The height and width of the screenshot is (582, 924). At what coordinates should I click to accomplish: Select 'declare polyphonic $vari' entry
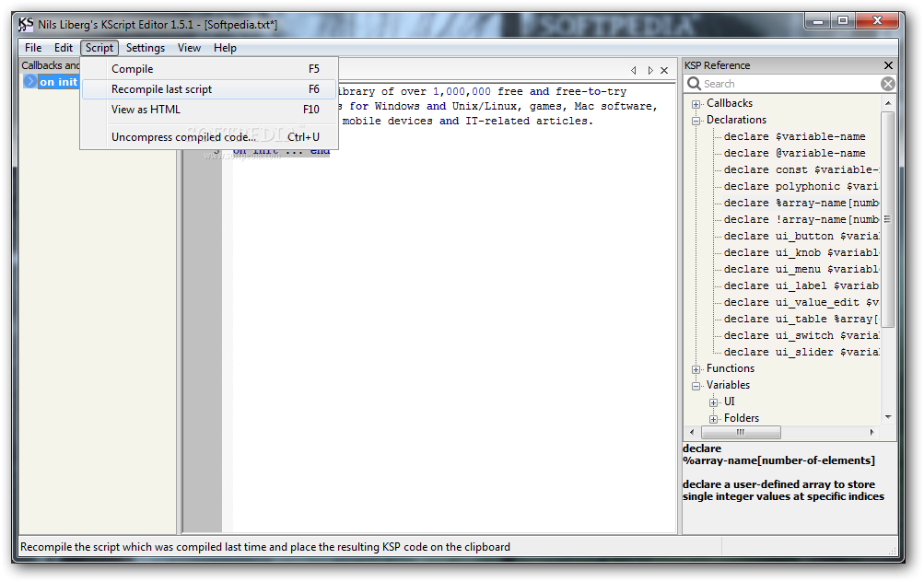point(801,186)
